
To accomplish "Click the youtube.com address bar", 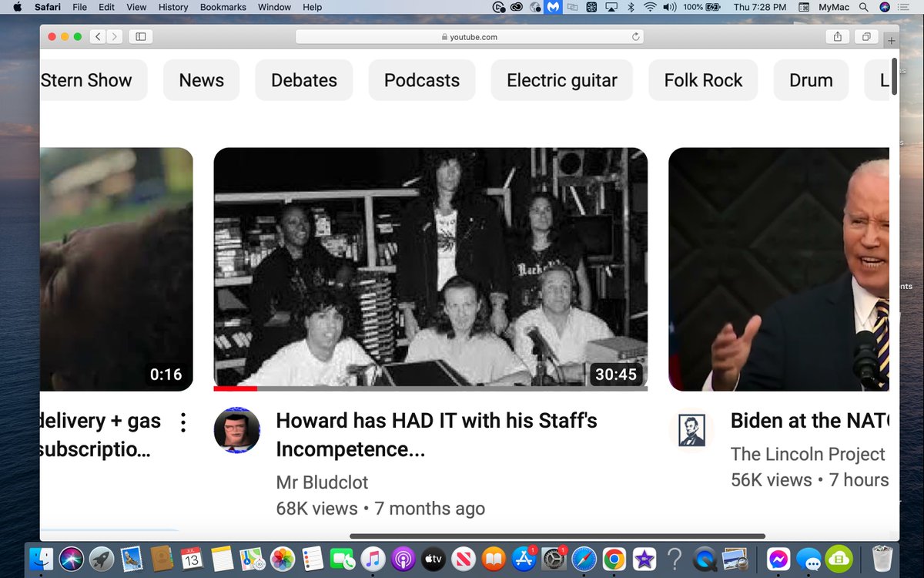I will click(x=470, y=36).
